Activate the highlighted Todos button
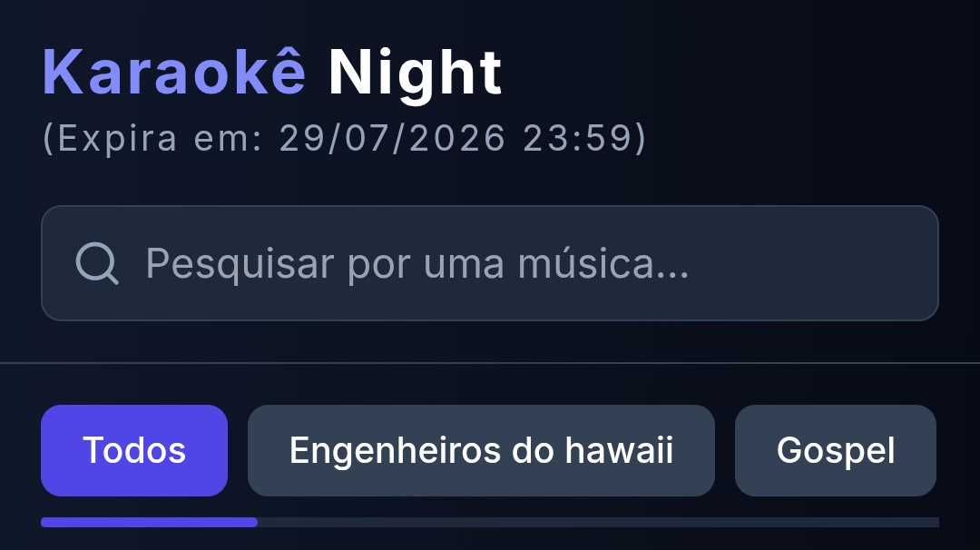Viewport: 980px width, 550px height. [134, 451]
